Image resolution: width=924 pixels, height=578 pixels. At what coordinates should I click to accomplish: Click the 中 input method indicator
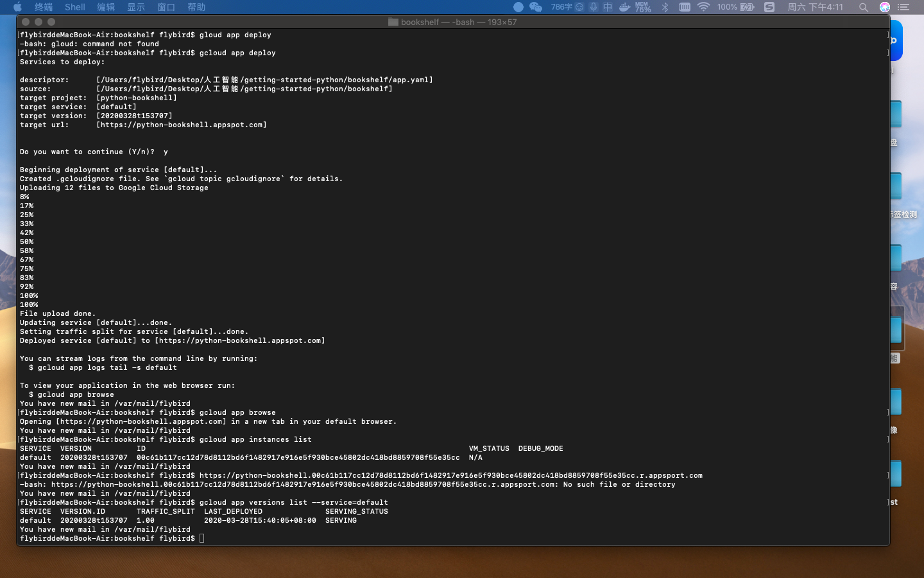[608, 7]
